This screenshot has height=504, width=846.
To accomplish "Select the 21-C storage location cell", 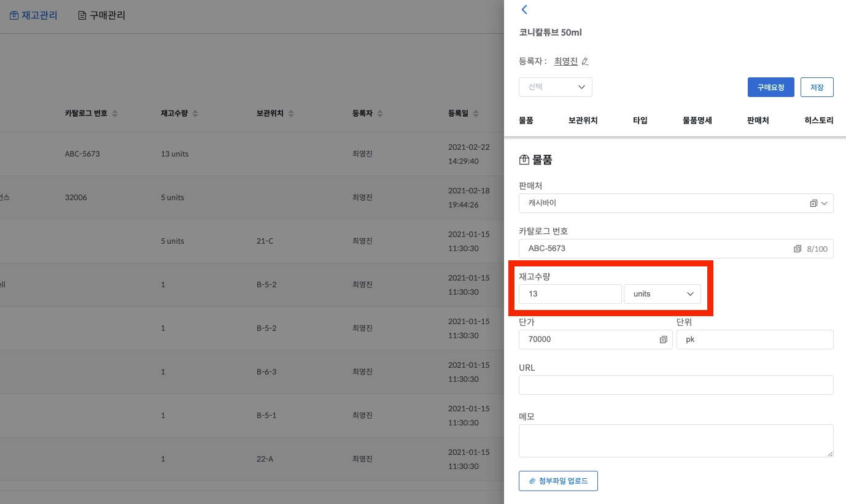I will pyautogui.click(x=265, y=241).
